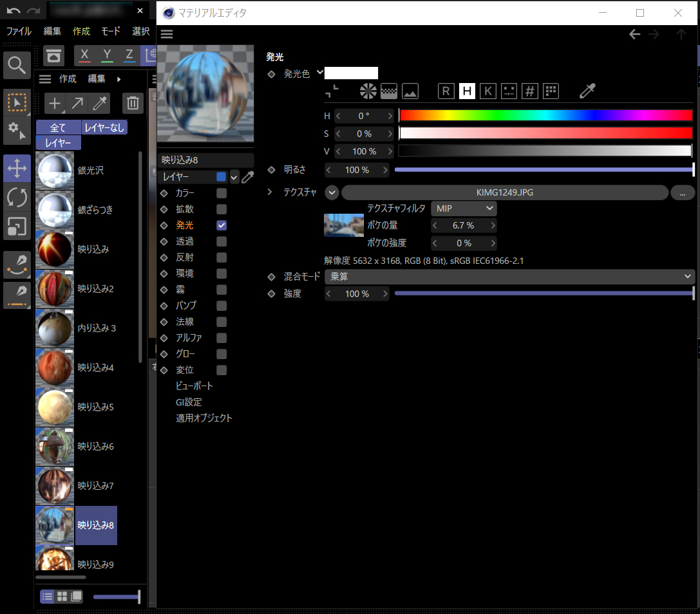
Task: Click the trash delete material icon
Action: [133, 103]
